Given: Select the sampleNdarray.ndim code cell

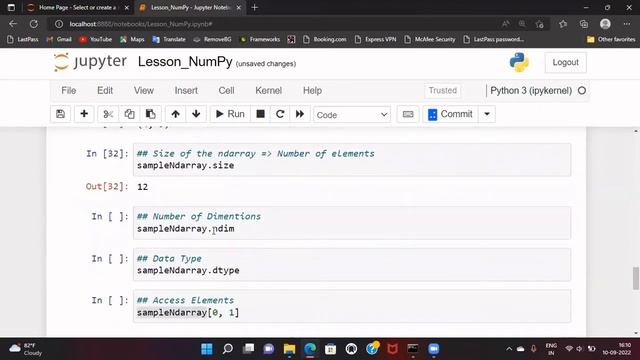Looking at the screenshot, I should [352, 222].
